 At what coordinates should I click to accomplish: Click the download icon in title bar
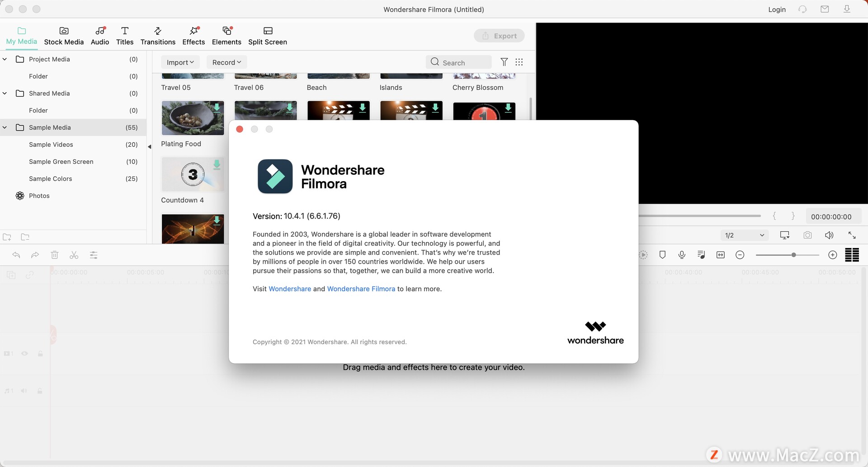pyautogui.click(x=847, y=9)
